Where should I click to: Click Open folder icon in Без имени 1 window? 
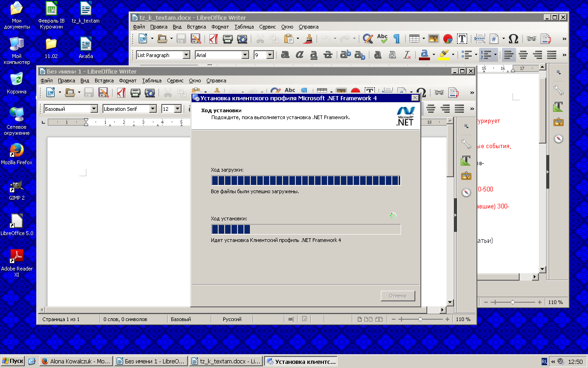coord(70,92)
